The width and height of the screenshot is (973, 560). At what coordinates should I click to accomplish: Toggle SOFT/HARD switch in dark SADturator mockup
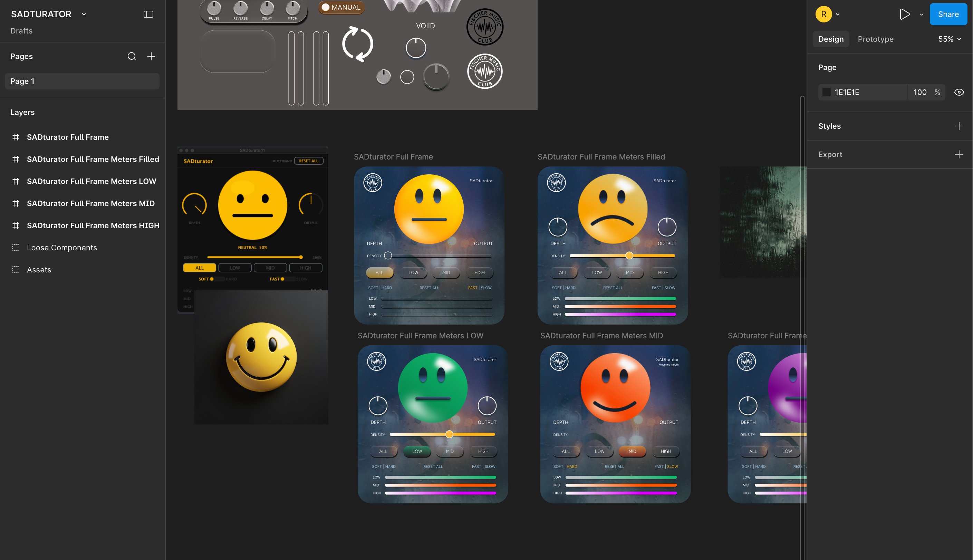pos(216,279)
